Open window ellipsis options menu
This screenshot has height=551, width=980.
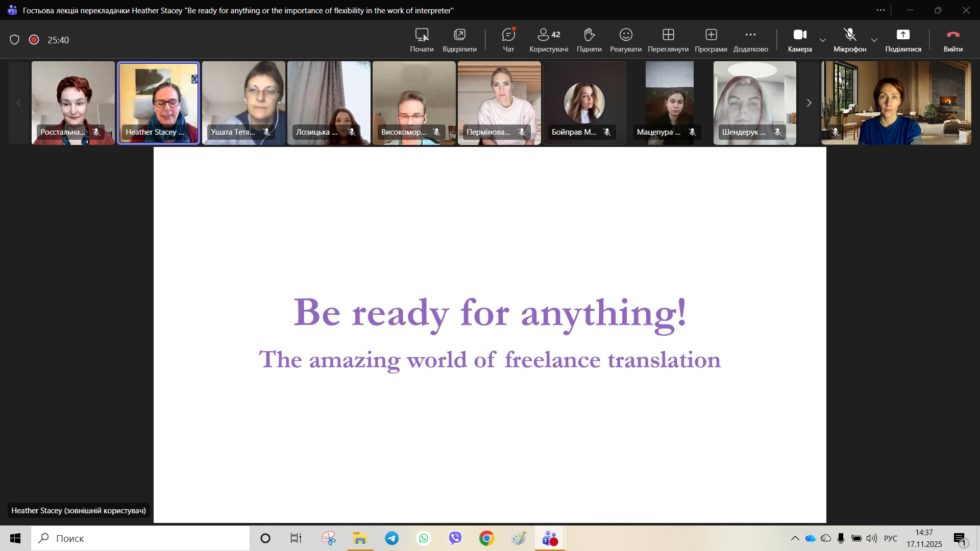tap(880, 10)
